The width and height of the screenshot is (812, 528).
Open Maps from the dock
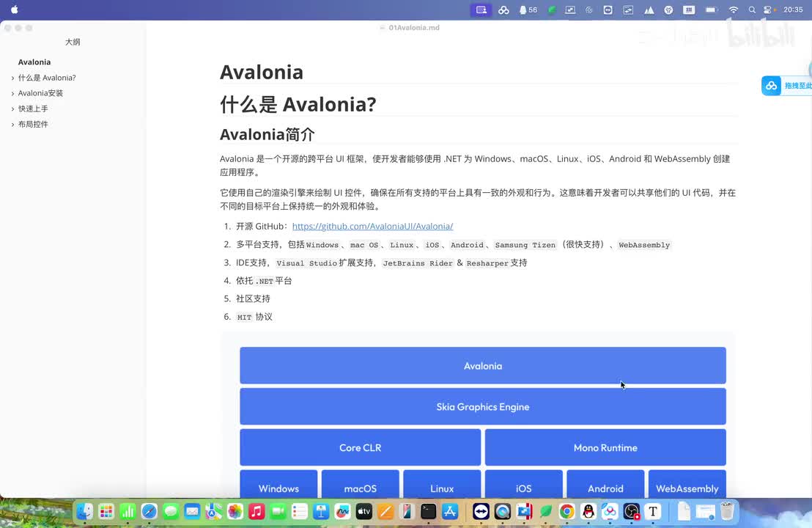213,512
